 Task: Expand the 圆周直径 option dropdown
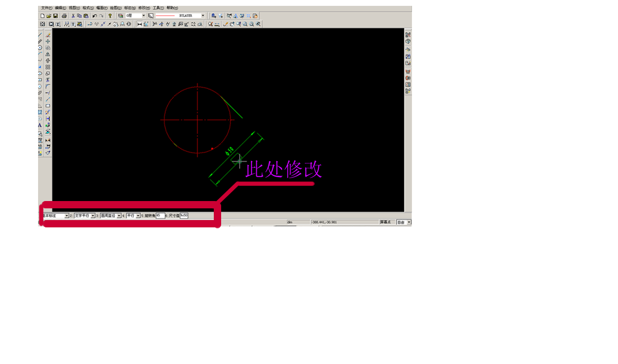tap(119, 216)
